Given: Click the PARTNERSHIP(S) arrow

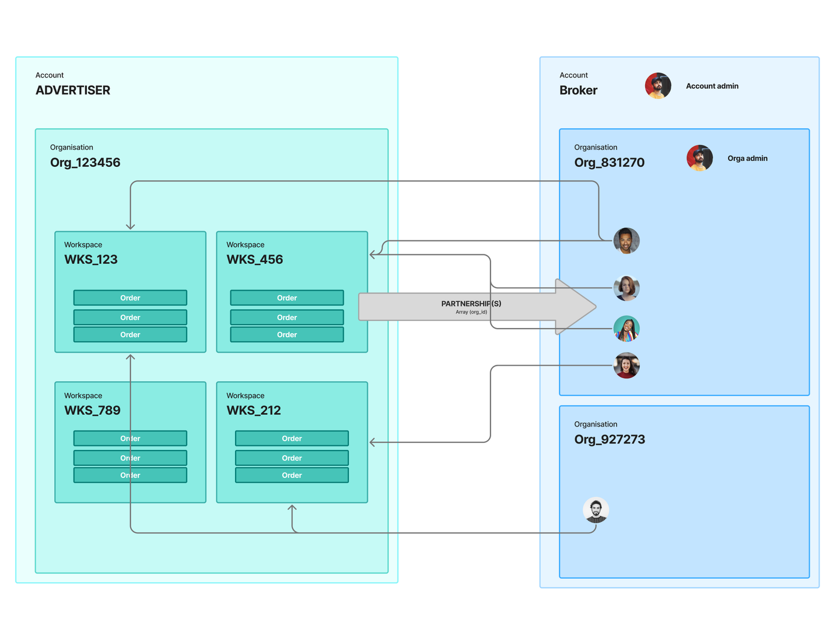Looking at the screenshot, I should 477,307.
